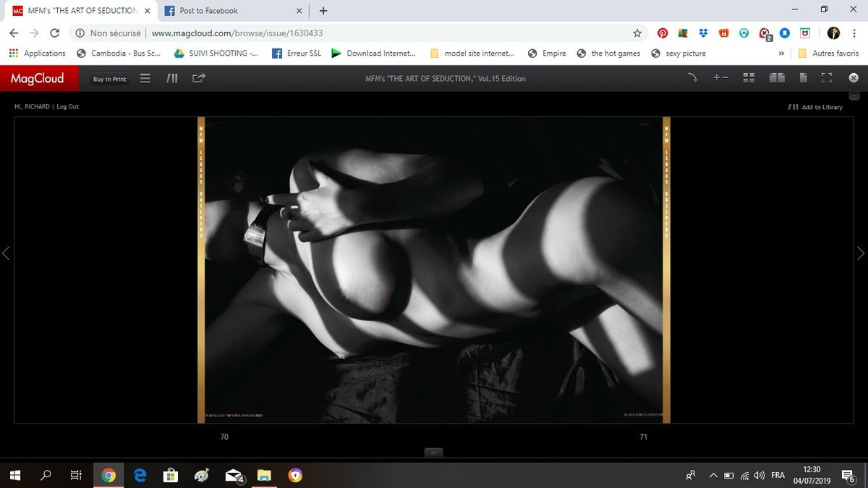Show hidden bookmarks with double chevron

[781, 54]
